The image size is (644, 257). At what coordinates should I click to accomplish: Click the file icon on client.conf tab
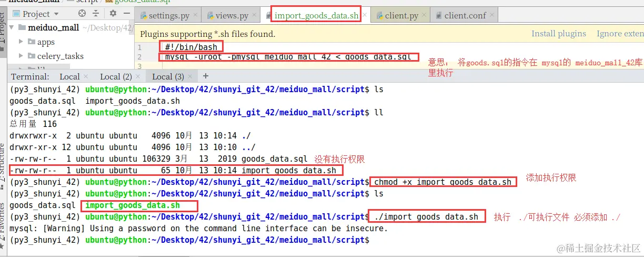point(438,15)
